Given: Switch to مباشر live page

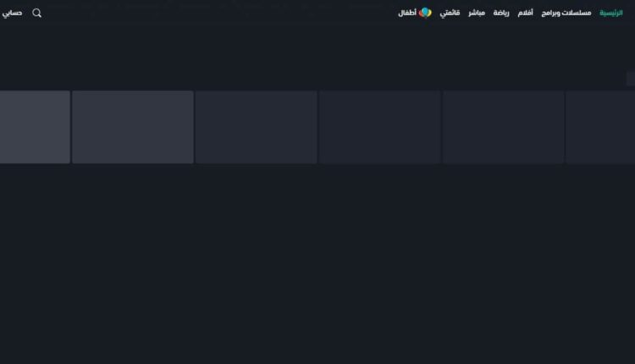Looking at the screenshot, I should (477, 13).
